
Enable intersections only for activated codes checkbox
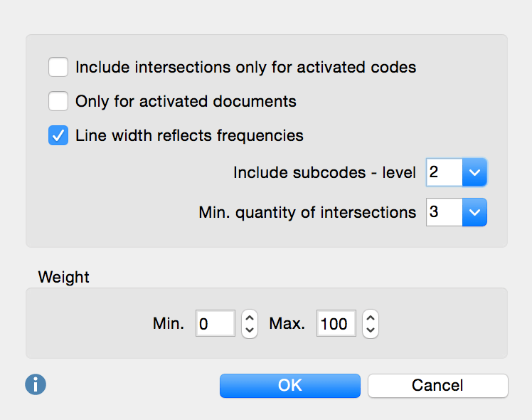coord(58,68)
